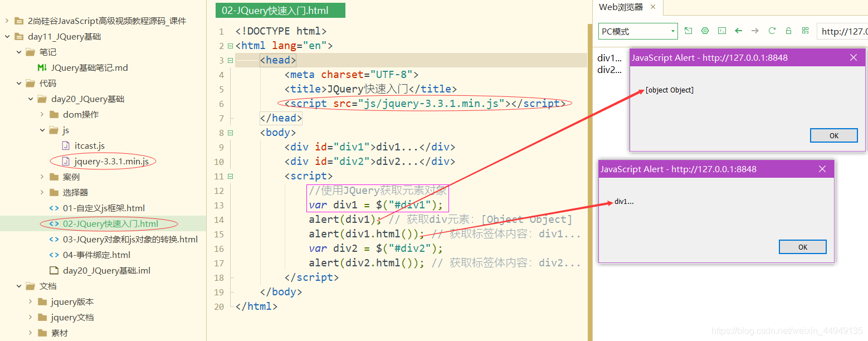Expand the jquery版本 folder
The height and width of the screenshot is (341, 868).
click(x=30, y=301)
